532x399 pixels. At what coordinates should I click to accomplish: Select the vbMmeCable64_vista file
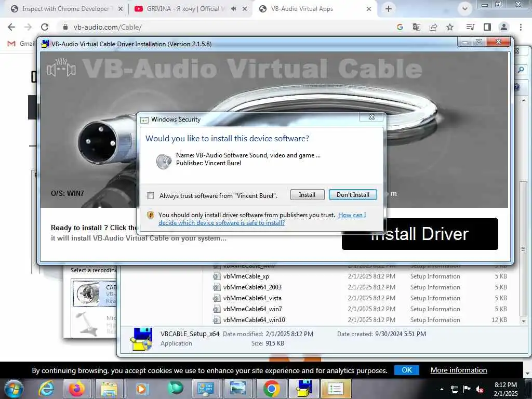[x=252, y=298]
